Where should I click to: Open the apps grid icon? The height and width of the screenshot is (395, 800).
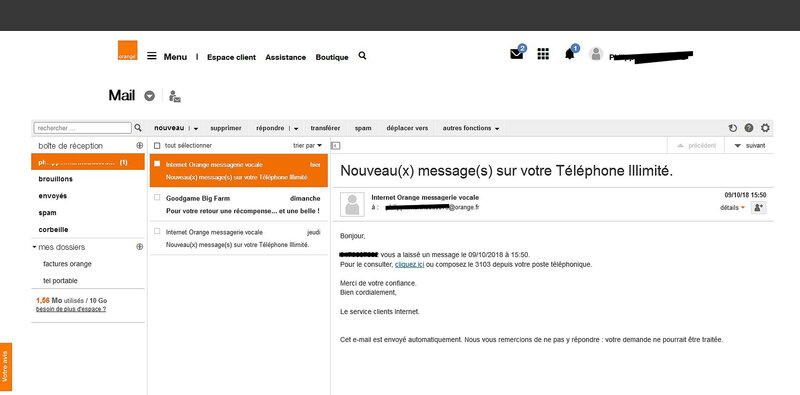click(543, 54)
